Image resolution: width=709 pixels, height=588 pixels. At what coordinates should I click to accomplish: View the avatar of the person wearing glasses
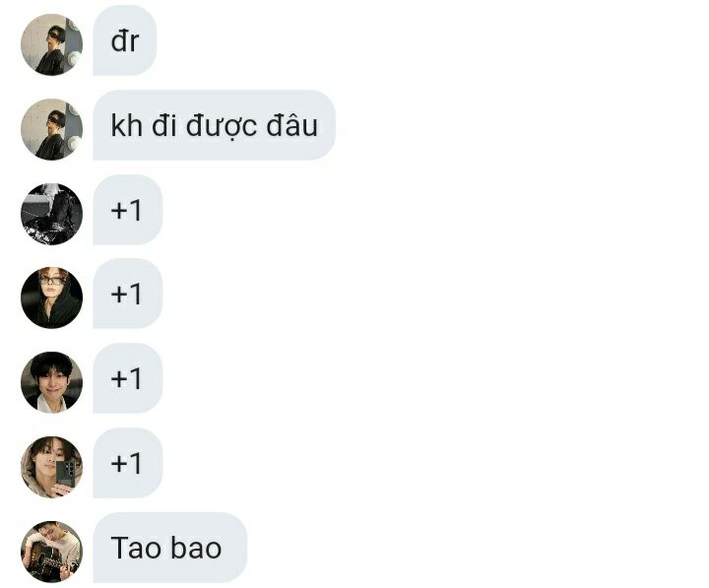[x=51, y=298]
